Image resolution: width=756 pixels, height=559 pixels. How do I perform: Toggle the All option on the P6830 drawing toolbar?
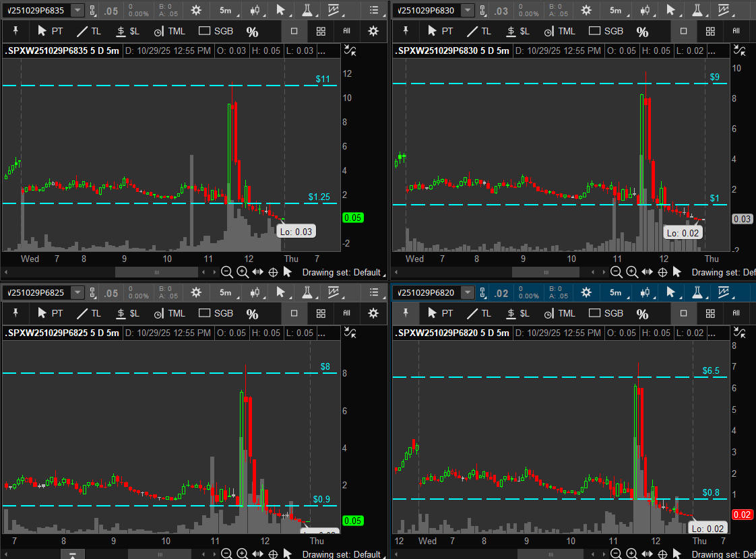coord(736,31)
